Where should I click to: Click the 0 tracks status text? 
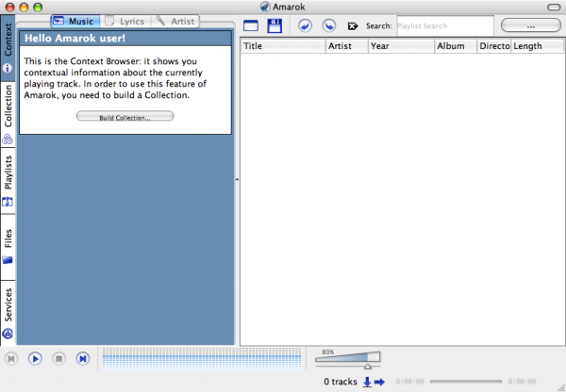(340, 382)
